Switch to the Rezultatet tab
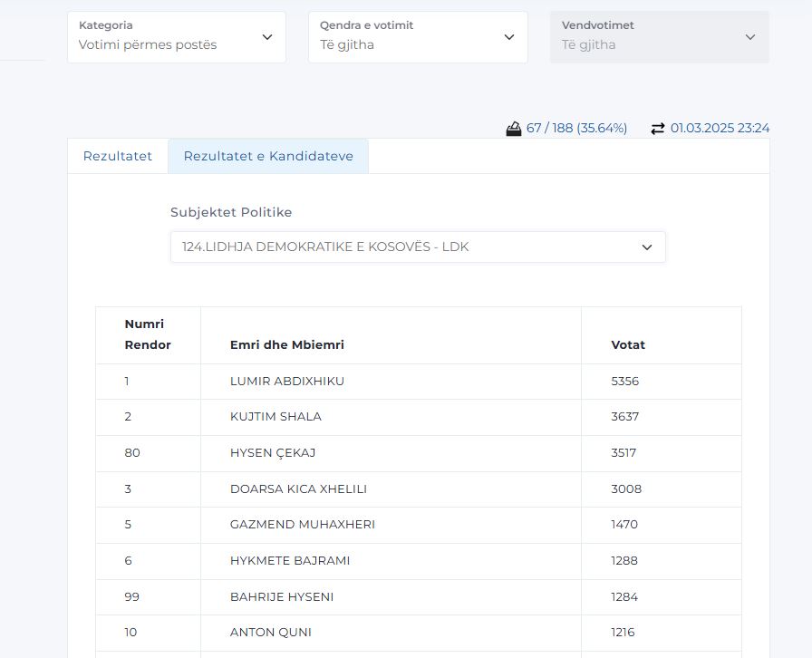The image size is (812, 658). [118, 156]
